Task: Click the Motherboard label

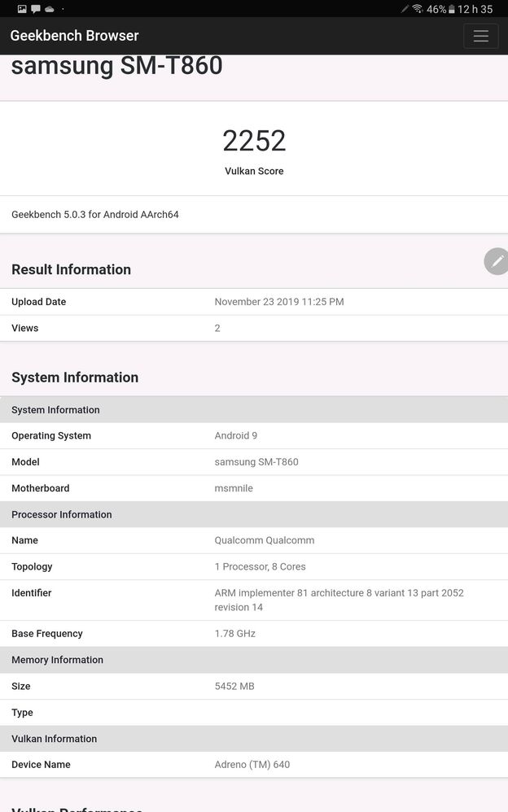Action: click(41, 488)
